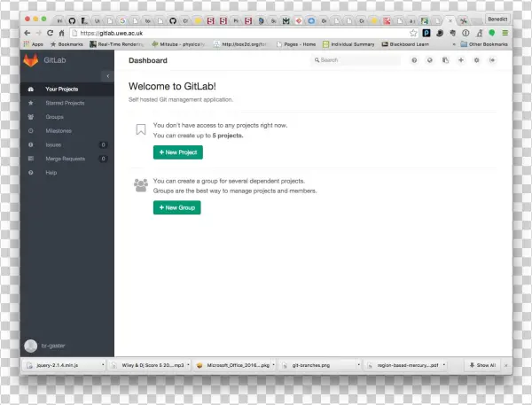Open the Other Bookmarks folder
Screen dimensions: 532x405
click(x=484, y=44)
